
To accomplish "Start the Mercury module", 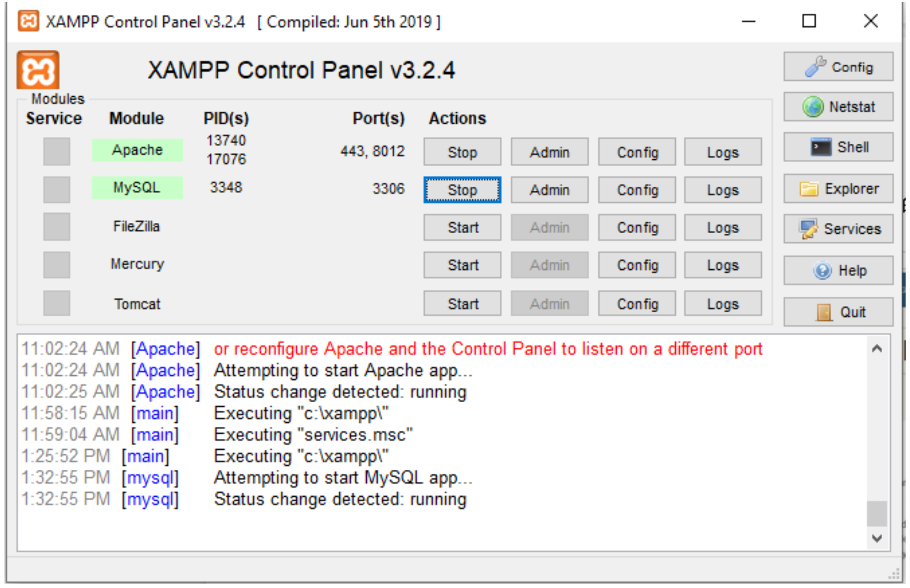I will (462, 265).
